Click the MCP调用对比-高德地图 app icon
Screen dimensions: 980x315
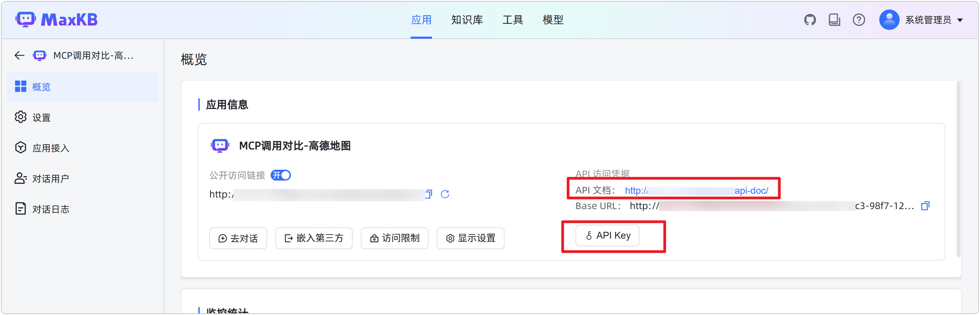[x=220, y=146]
